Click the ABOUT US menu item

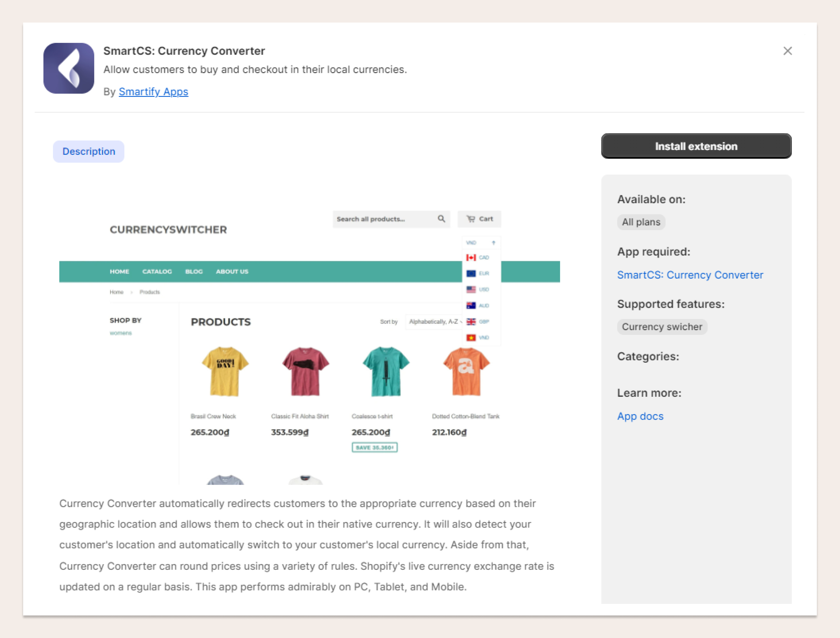click(x=232, y=272)
